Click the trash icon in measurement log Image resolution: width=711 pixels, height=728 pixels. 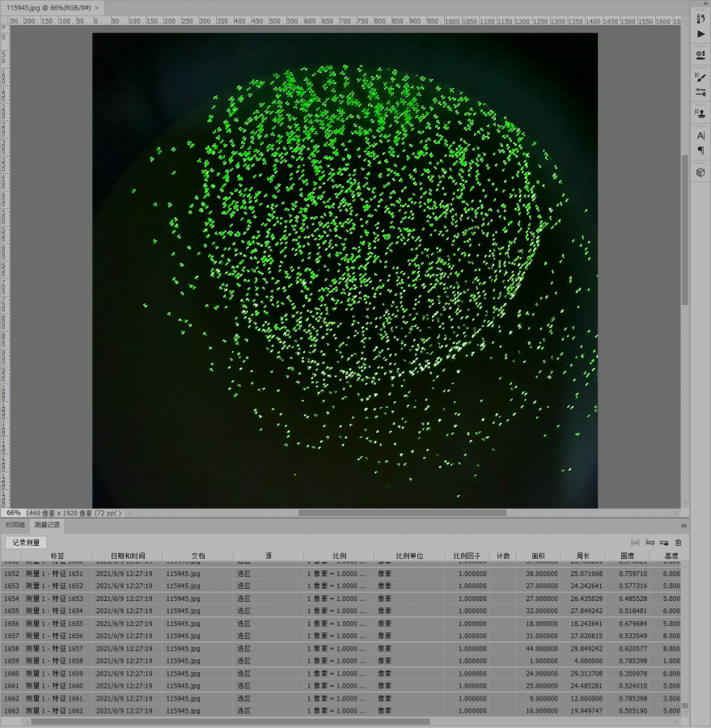click(x=678, y=543)
